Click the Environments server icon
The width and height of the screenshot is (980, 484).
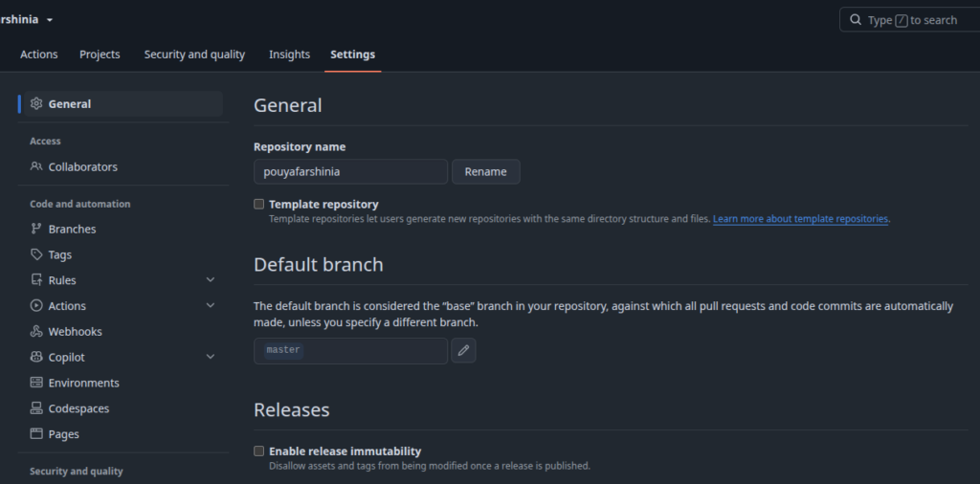point(36,383)
